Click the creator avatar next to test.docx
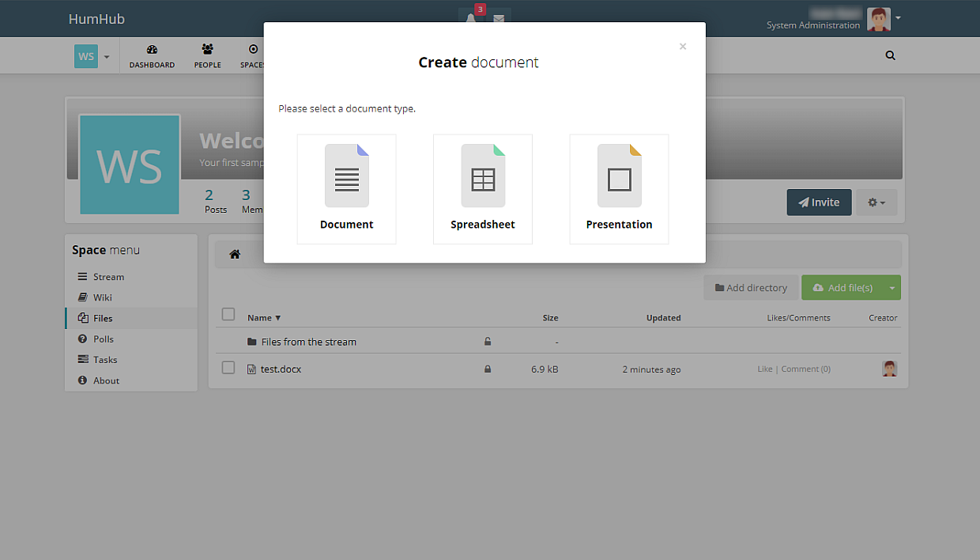980x560 pixels. point(890,369)
